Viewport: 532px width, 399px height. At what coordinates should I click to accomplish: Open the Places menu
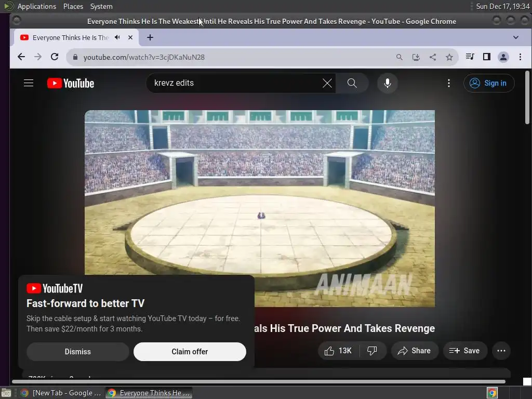click(73, 6)
